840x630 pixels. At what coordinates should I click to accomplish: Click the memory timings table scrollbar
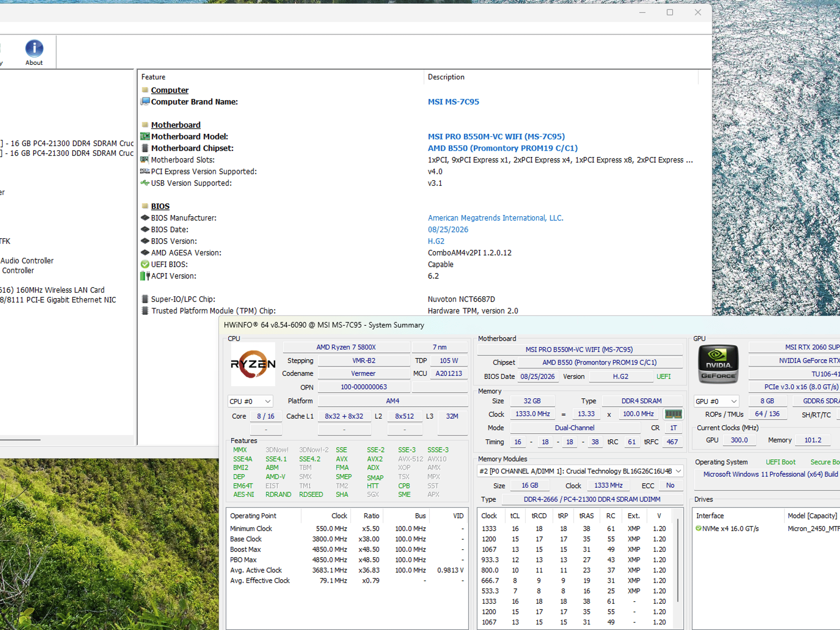(x=678, y=560)
